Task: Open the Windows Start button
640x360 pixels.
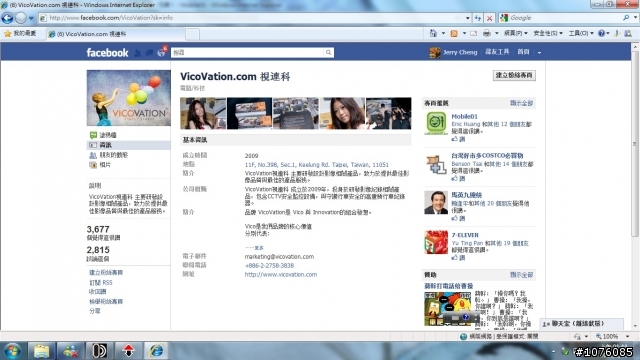Action: [x=11, y=351]
